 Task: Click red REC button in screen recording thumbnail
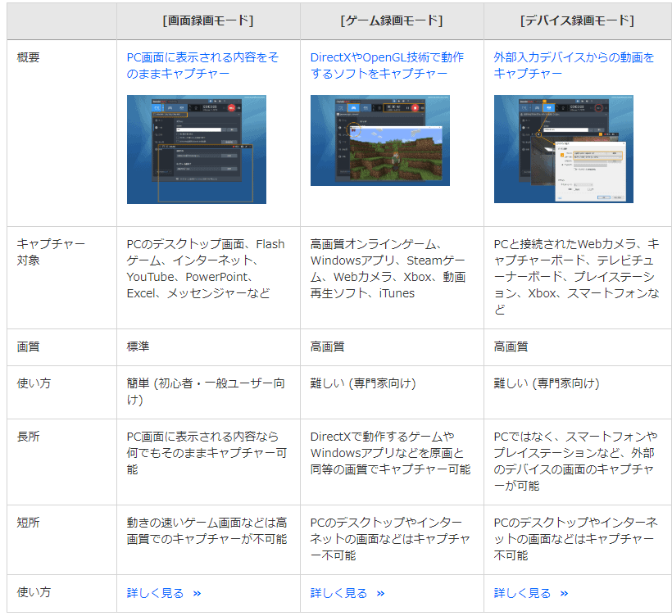click(232, 107)
